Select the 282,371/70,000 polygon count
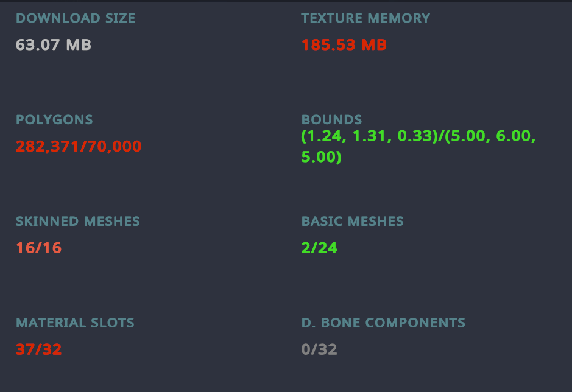The height and width of the screenshot is (392, 572). (79, 146)
